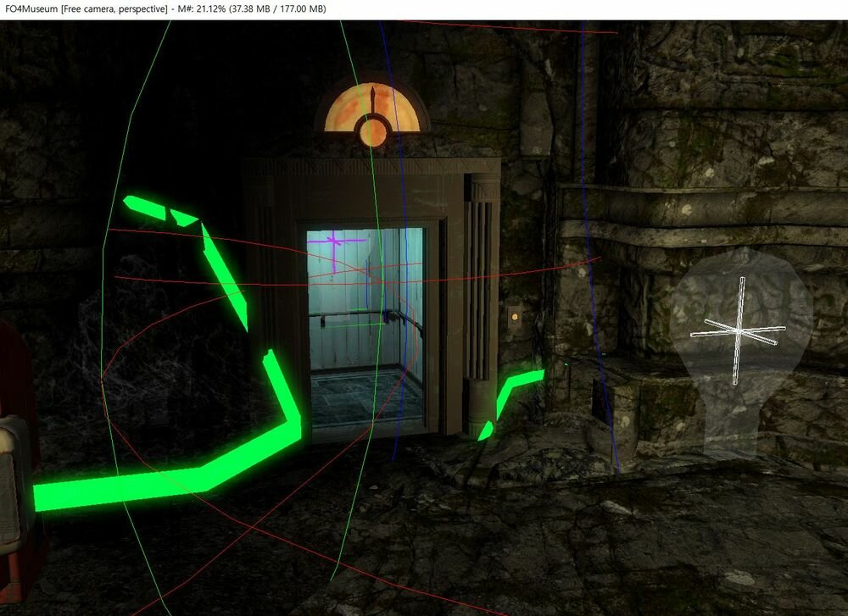848x616 pixels.
Task: Select the elevator floor indicator dial
Action: point(372,115)
